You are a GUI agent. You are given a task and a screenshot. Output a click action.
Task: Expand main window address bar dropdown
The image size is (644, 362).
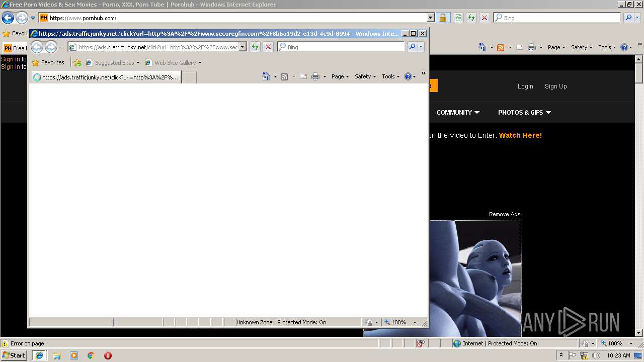click(430, 18)
